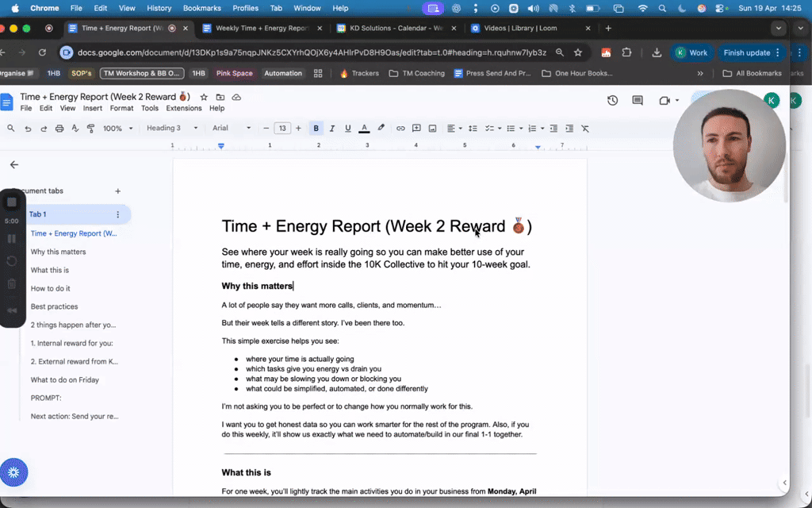Jump to 'Best practices' outline heading
Screen dimensions: 812x508
click(x=54, y=307)
